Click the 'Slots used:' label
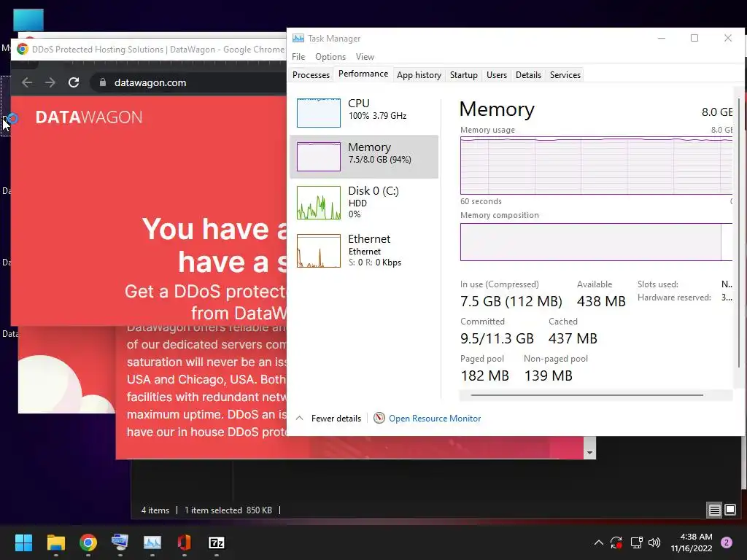The width and height of the screenshot is (747, 560). coord(657,284)
